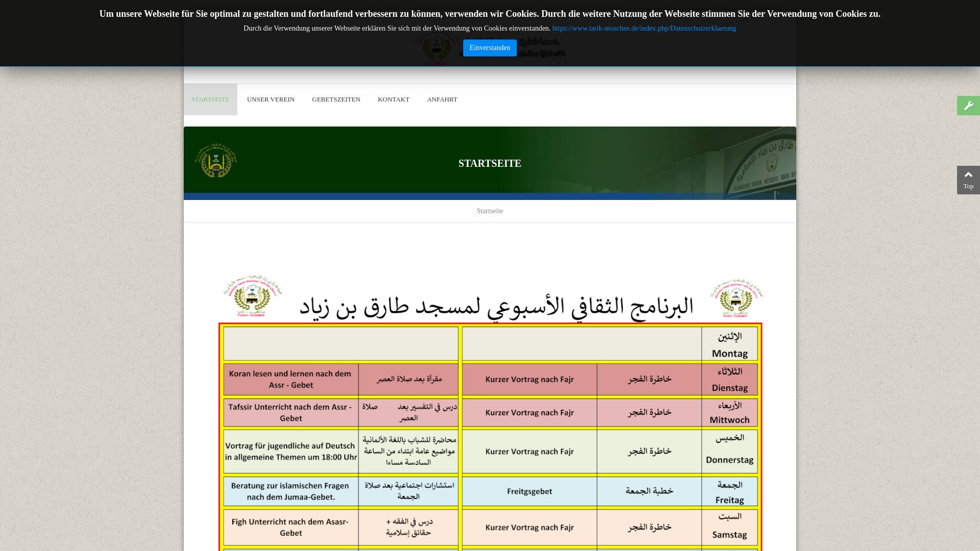Click the Startseite breadcrumb text
Image resolution: width=980 pixels, height=551 pixels.
point(489,211)
